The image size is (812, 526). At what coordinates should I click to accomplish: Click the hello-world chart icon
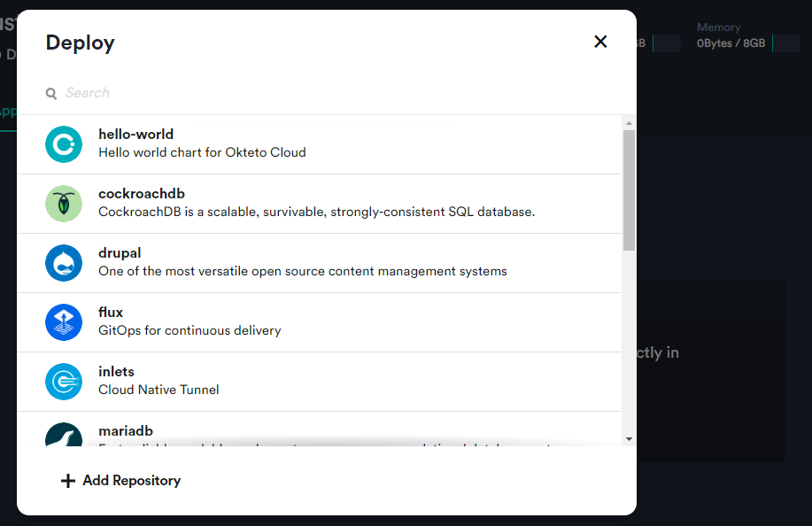pos(64,144)
